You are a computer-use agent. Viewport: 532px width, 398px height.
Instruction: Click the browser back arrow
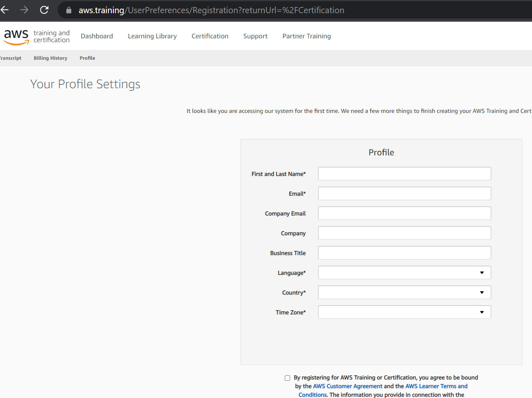pyautogui.click(x=5, y=10)
